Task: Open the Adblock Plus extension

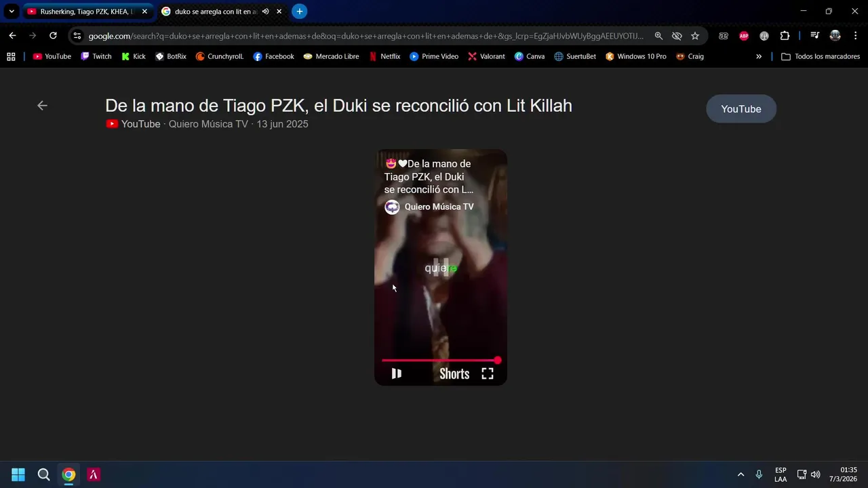Action: click(744, 36)
